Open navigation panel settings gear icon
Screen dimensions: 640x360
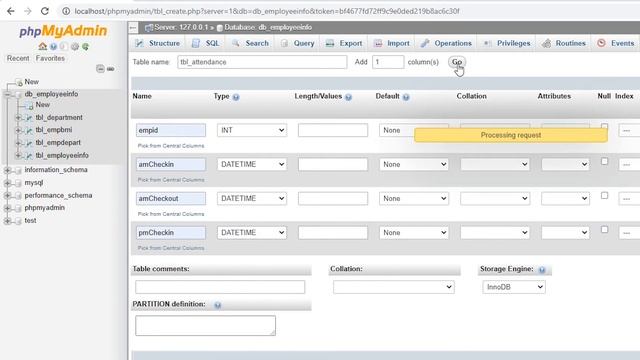[75, 47]
